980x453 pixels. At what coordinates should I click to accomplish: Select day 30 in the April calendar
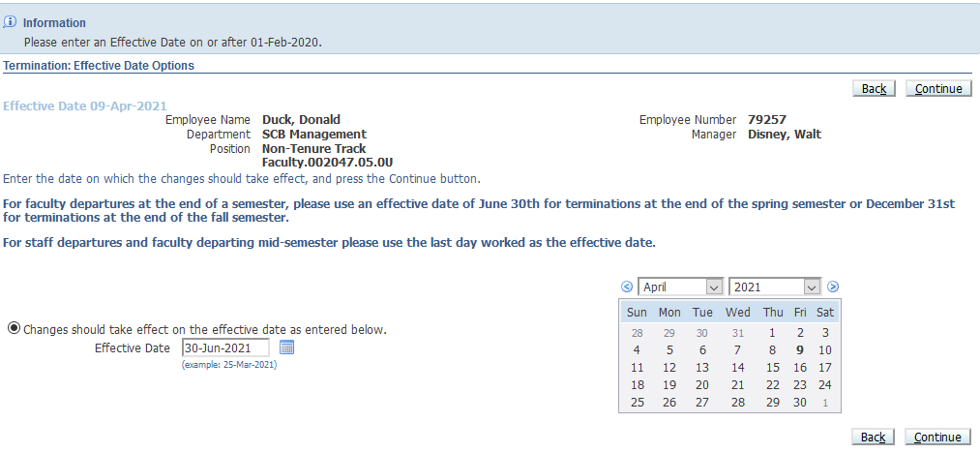click(x=800, y=402)
